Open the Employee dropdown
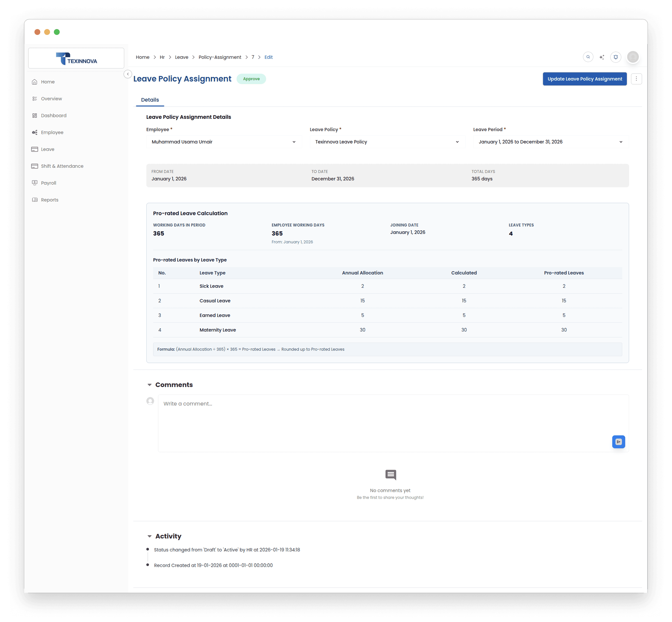Image resolution: width=672 pixels, height=622 pixels. 224,142
